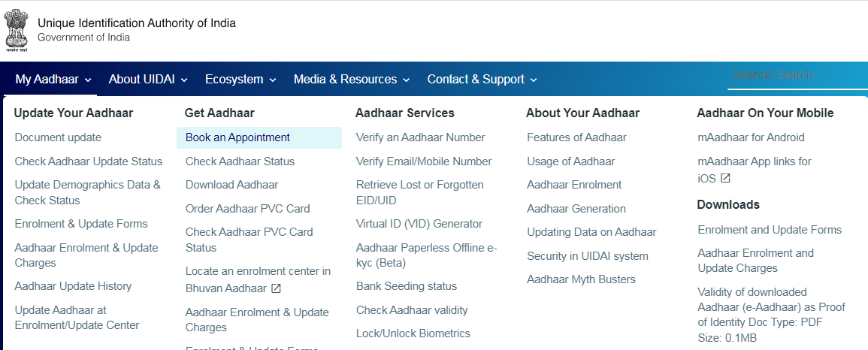Open Check Aadhaar Update Status
This screenshot has width=868, height=350.
89,161
